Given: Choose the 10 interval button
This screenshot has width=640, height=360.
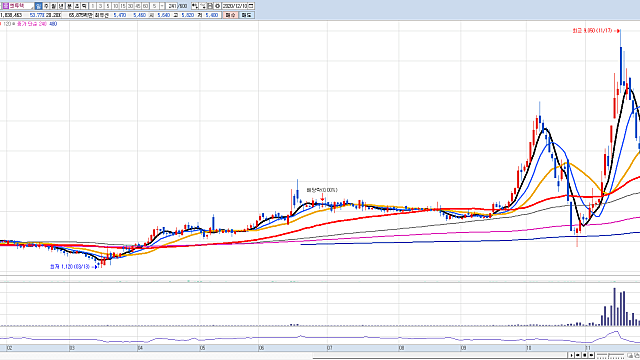Looking at the screenshot, I should (116, 6).
